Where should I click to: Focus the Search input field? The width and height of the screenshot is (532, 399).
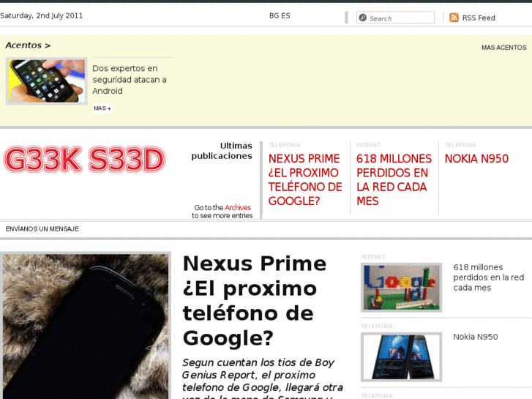(395, 18)
